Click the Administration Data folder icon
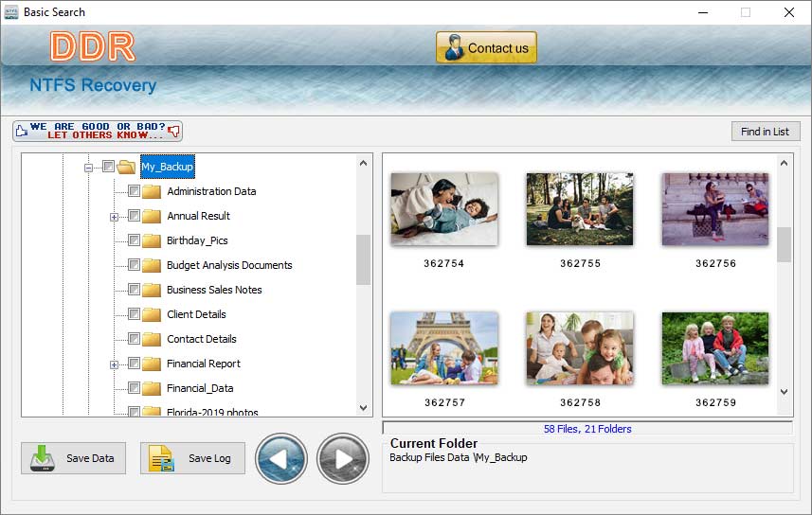 tap(152, 191)
